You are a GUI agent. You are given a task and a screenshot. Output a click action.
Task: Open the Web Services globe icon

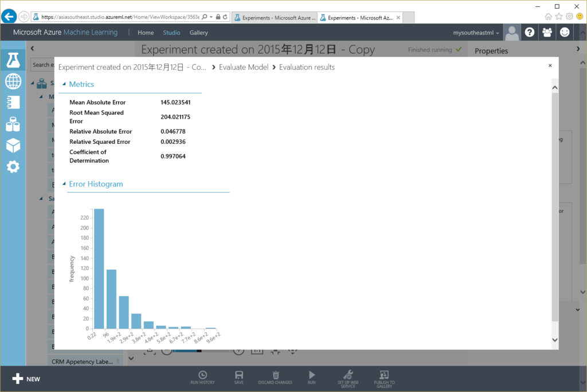[x=13, y=81]
